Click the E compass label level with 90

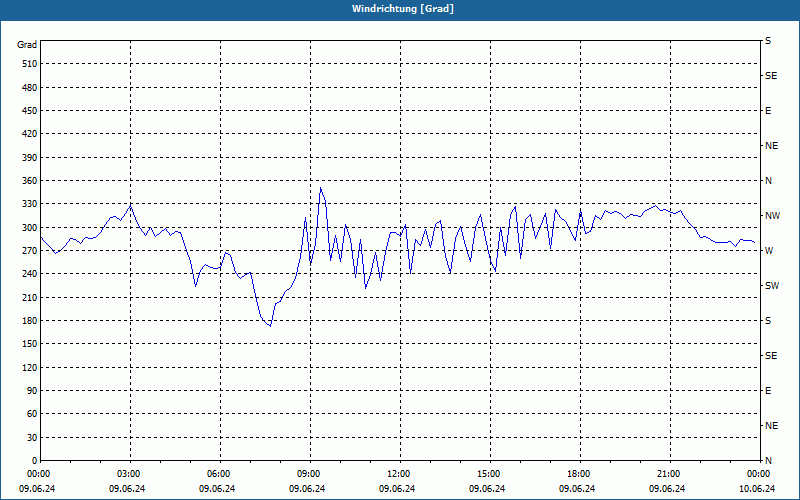pyautogui.click(x=768, y=391)
